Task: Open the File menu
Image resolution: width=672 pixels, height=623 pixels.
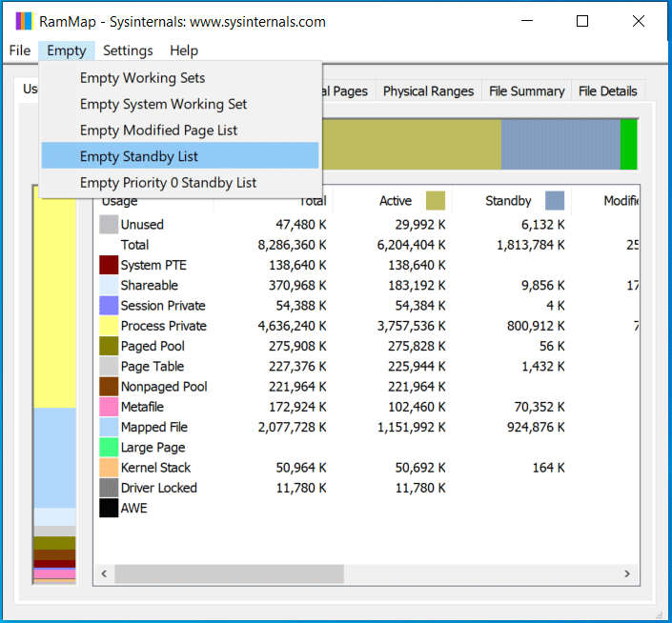Action: (20, 50)
